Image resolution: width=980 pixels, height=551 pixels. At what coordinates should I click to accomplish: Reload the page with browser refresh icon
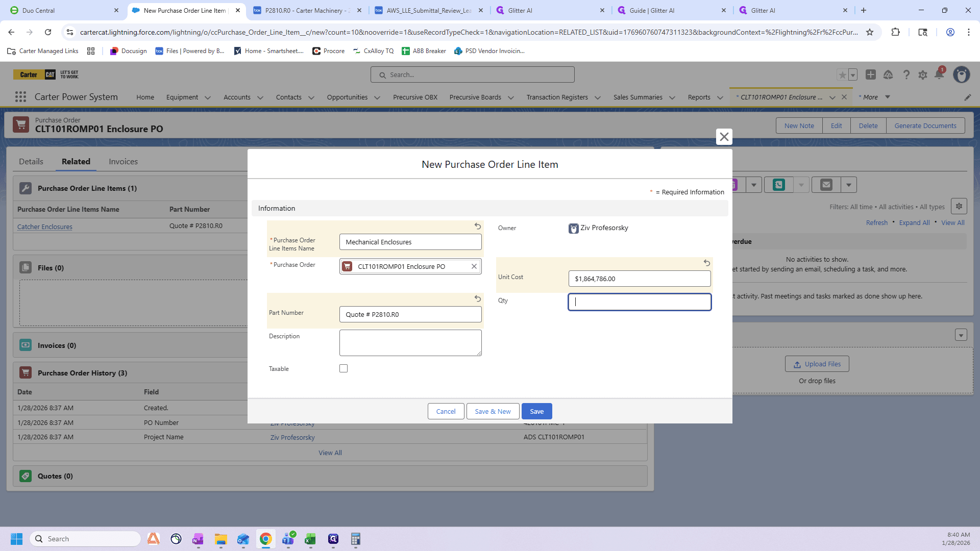pos(48,32)
